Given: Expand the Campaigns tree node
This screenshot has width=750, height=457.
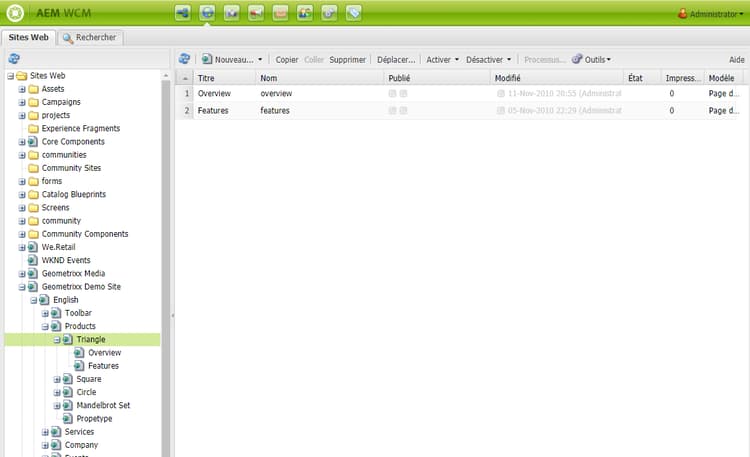Looking at the screenshot, I should tap(22, 102).
